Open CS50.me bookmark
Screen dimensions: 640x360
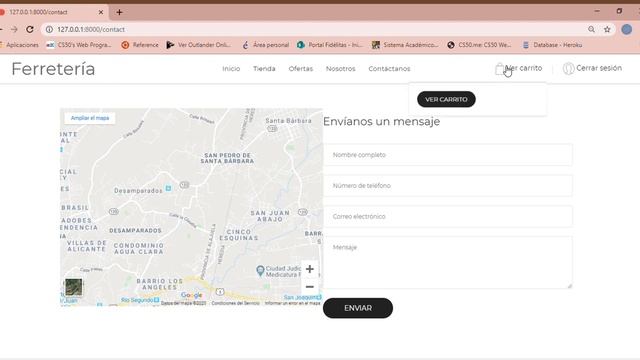pos(479,45)
